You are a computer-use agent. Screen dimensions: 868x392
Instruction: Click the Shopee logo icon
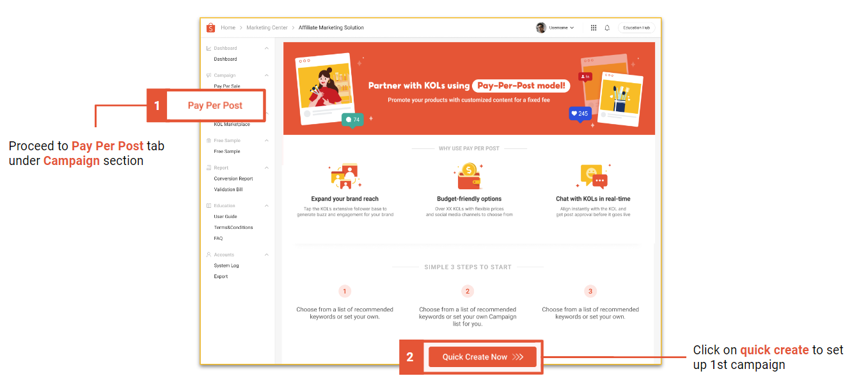click(211, 27)
